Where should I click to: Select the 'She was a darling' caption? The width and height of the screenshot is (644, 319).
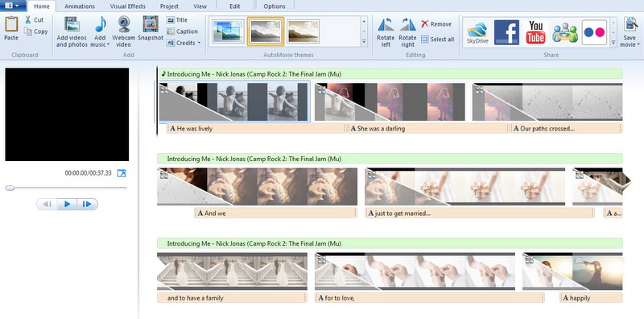428,128
